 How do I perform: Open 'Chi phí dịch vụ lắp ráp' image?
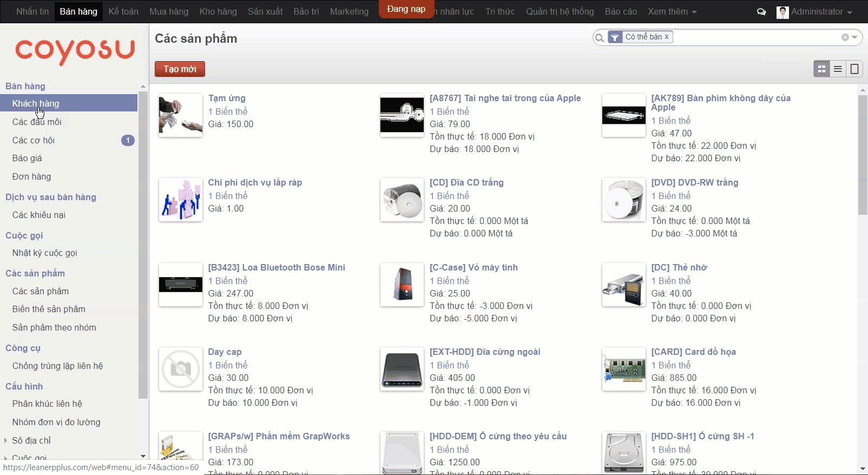pos(181,200)
